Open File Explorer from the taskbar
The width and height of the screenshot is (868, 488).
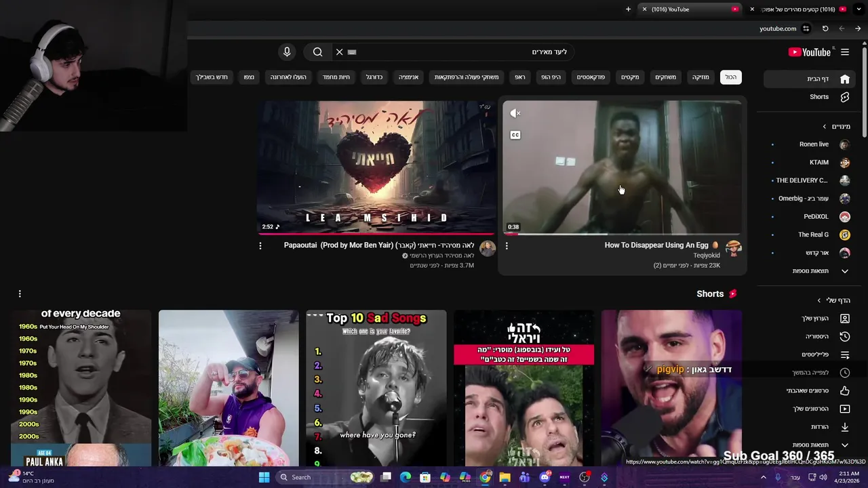[x=505, y=477]
